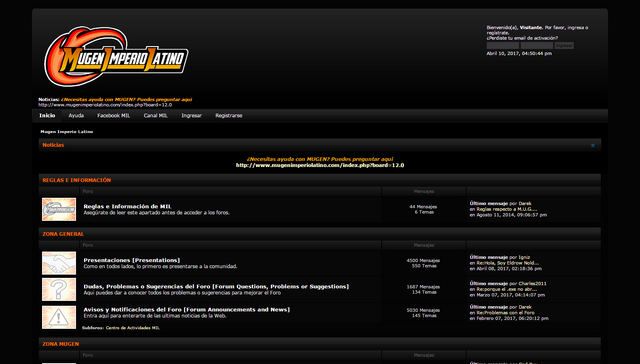
Task: Open Avisos y Notificaciones del Foro
Action: coord(187,310)
